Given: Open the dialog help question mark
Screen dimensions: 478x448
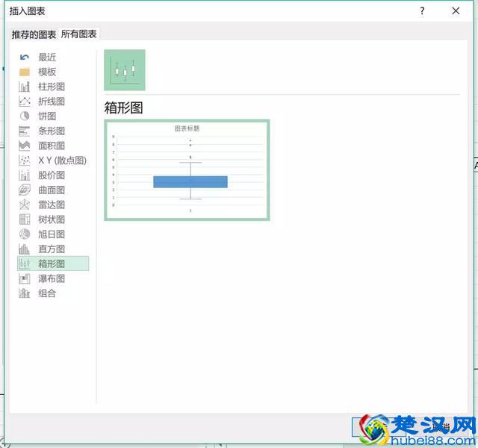Looking at the screenshot, I should [x=422, y=11].
